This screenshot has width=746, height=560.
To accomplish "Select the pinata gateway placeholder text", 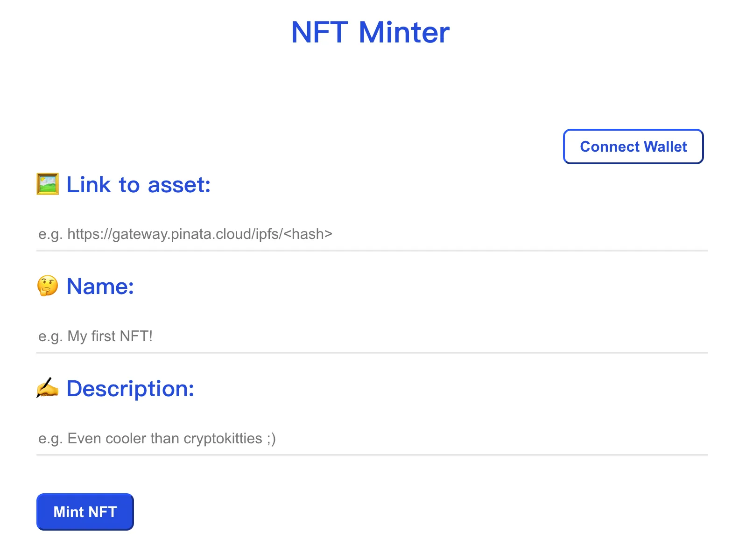I will pyautogui.click(x=185, y=234).
